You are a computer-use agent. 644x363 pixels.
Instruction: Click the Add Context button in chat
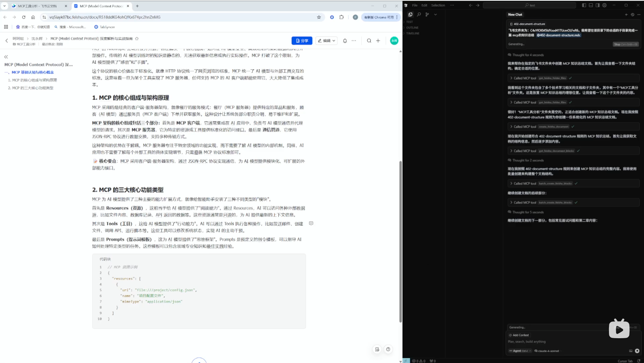pyautogui.click(x=519, y=335)
